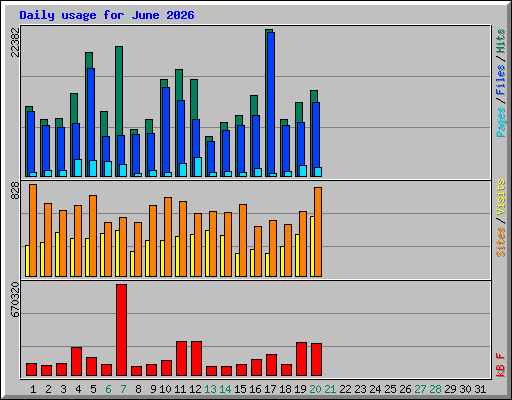Click the orange Visits bar for day 1

pos(33,230)
